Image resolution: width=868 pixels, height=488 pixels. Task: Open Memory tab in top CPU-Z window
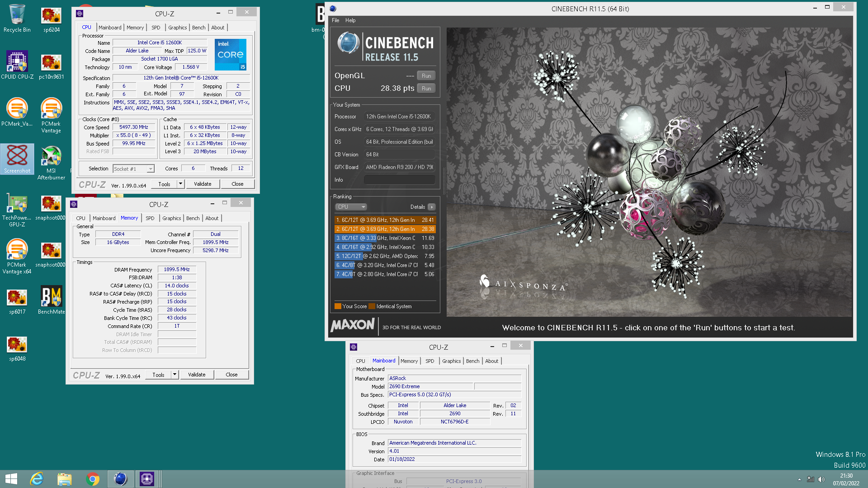(135, 28)
